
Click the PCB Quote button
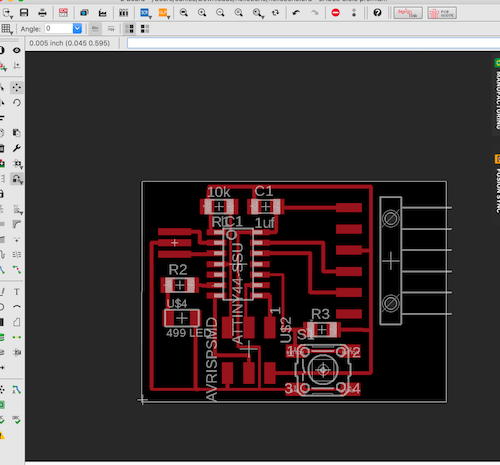click(442, 13)
